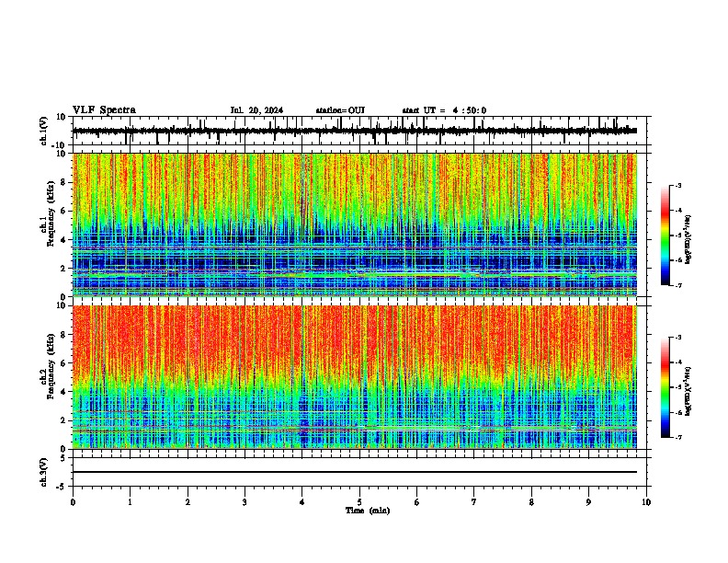Click time axis tick label 4
This screenshot has height=563, width=728.
pyautogui.click(x=302, y=502)
